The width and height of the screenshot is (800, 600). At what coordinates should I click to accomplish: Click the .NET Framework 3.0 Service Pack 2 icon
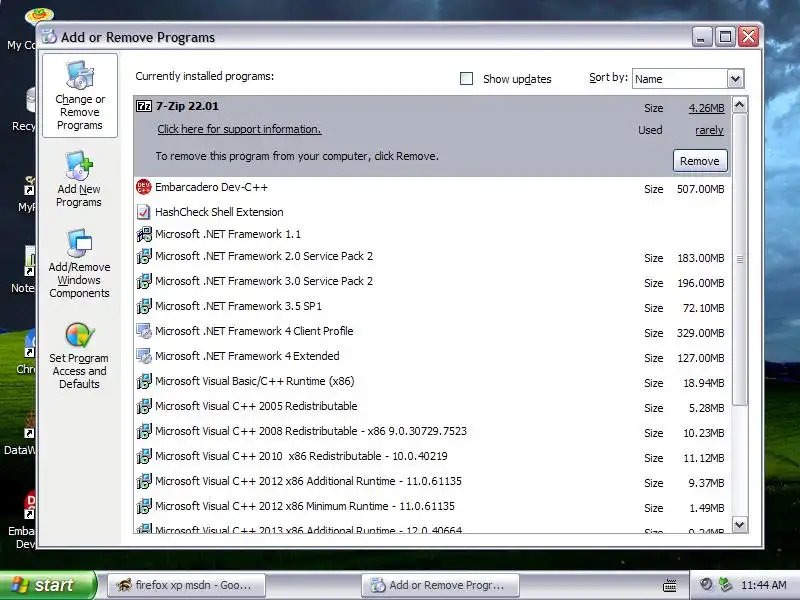(x=144, y=281)
